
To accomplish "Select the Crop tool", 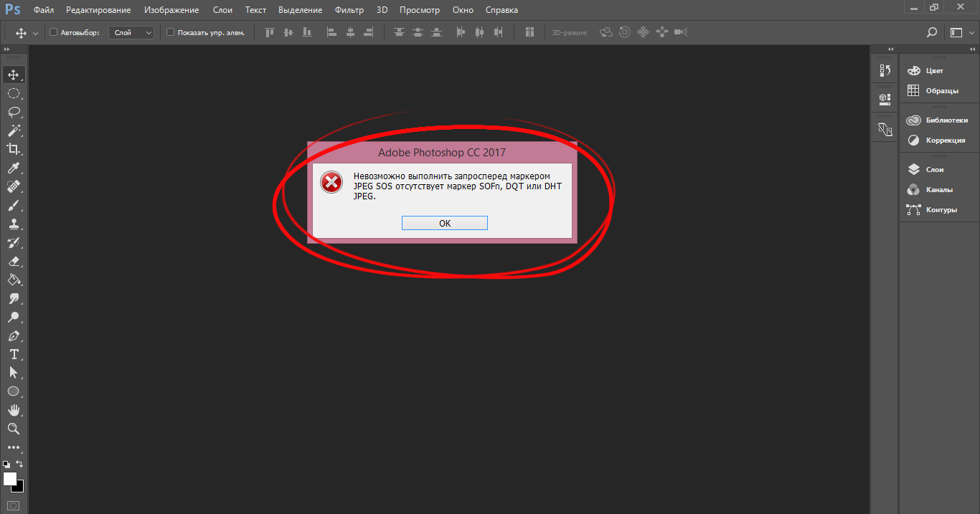I will pos(13,149).
